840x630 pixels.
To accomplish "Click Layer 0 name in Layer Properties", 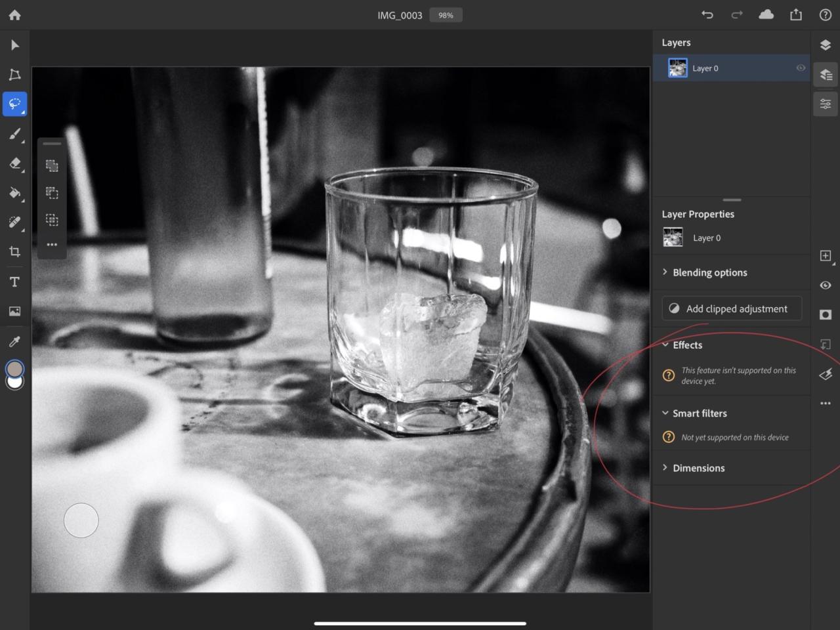I will point(707,238).
